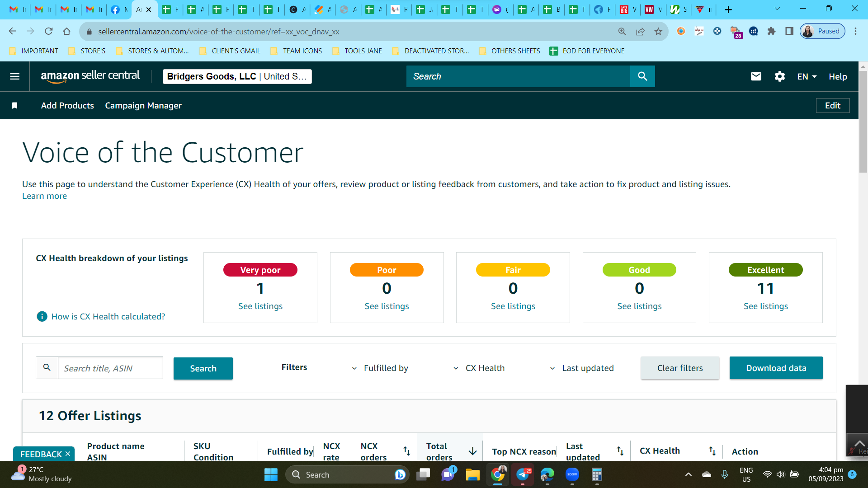Open a new browser tab

point(728,9)
